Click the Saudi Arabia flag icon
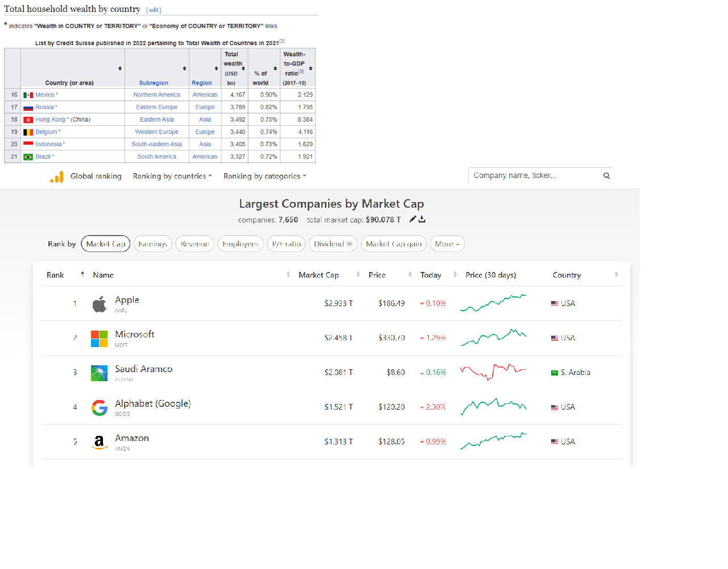The height and width of the screenshot is (569, 728). click(555, 373)
